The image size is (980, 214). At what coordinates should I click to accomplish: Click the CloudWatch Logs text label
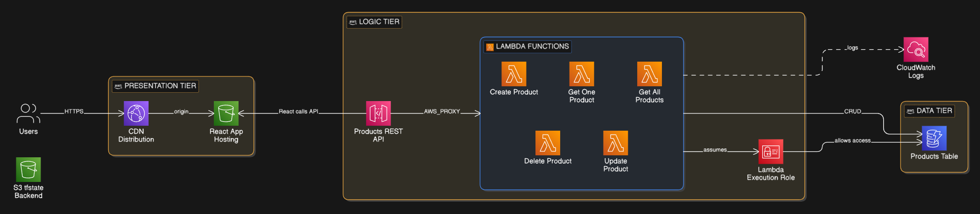[916, 71]
